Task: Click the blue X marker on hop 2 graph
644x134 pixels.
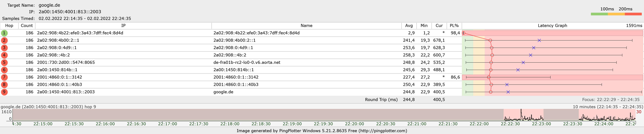Action: [x=539, y=40]
